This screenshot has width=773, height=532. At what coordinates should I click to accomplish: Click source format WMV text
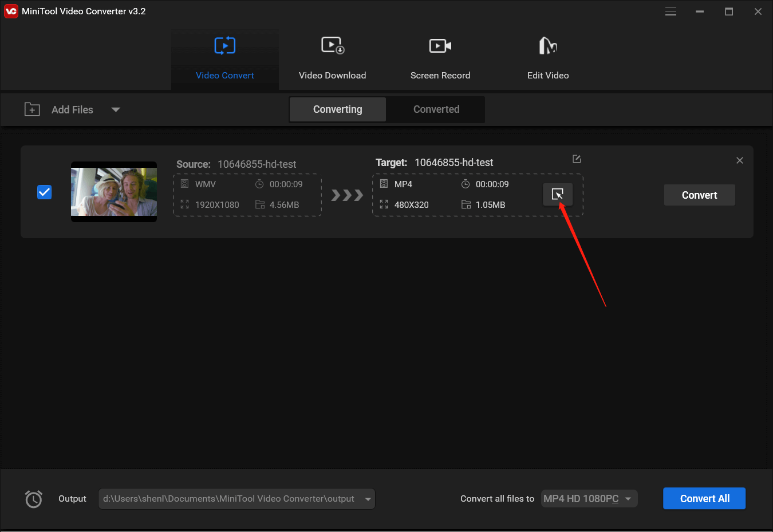pos(206,184)
